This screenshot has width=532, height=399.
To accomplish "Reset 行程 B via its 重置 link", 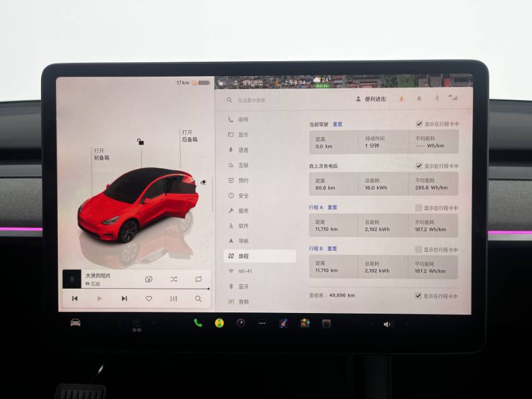I will click(332, 249).
